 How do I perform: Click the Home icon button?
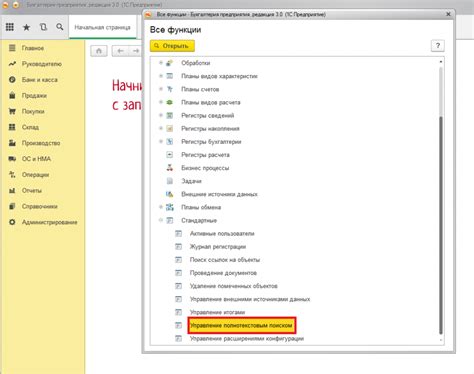99,51
